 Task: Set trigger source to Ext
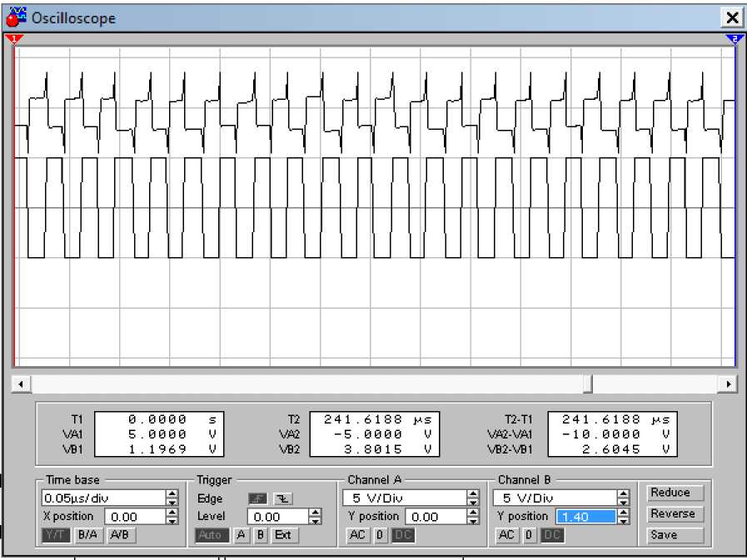coord(283,535)
